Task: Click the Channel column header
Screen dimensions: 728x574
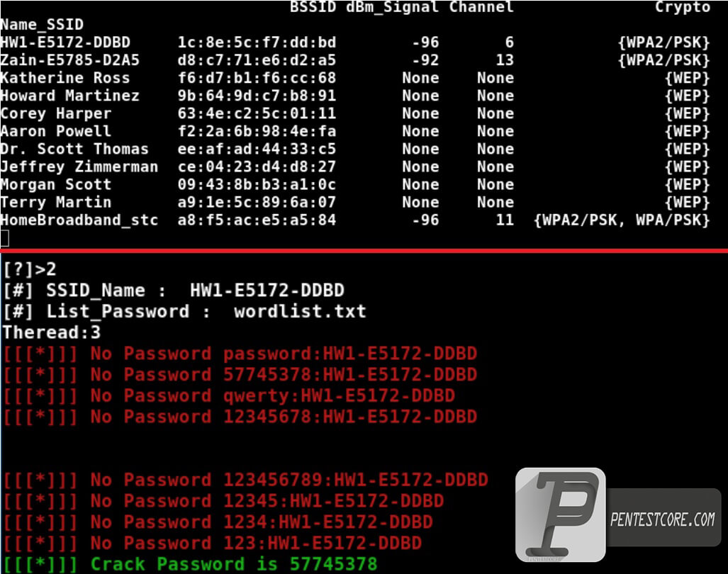Action: pos(481,7)
